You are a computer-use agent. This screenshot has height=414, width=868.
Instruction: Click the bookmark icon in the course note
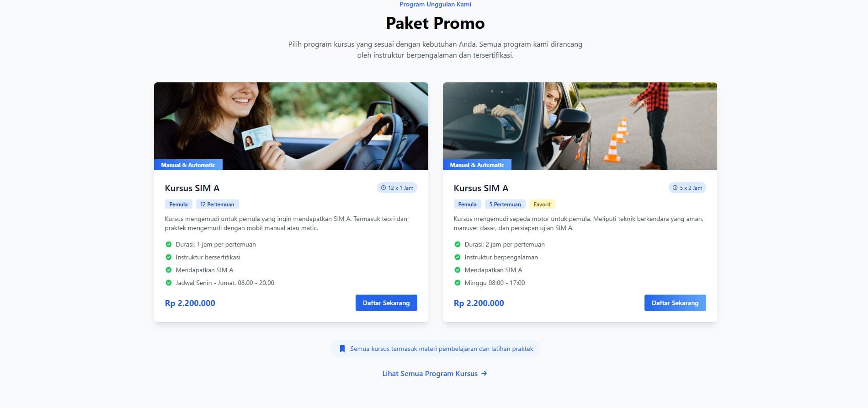pyautogui.click(x=342, y=349)
